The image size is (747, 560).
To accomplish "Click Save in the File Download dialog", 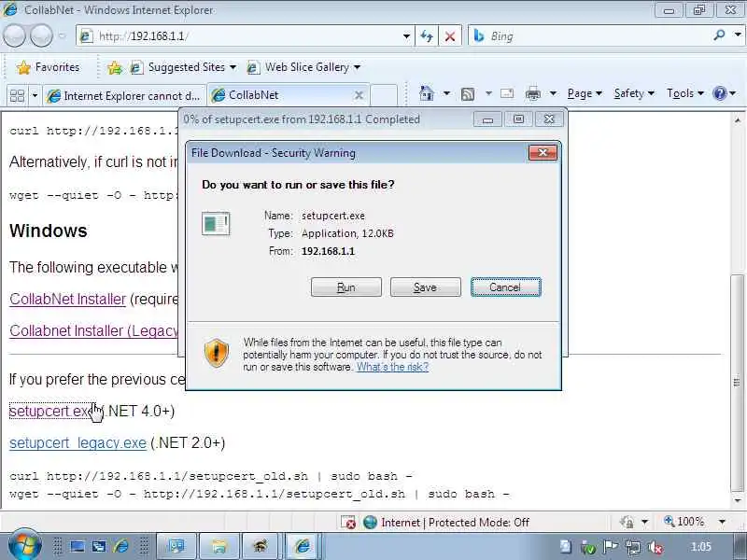I will (x=426, y=287).
